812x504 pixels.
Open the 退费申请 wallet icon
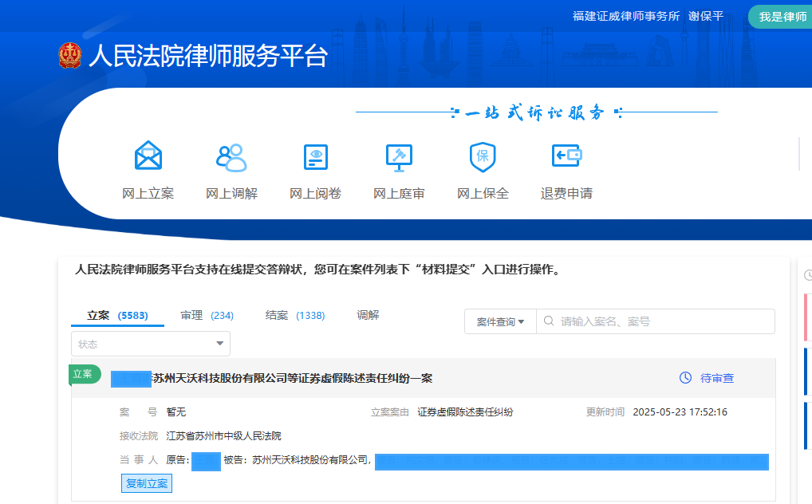coord(566,156)
